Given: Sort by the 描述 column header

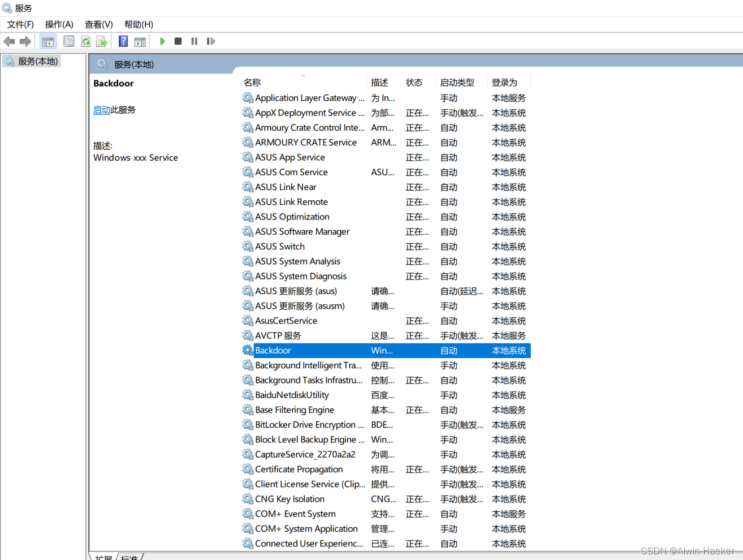Looking at the screenshot, I should 384,83.
